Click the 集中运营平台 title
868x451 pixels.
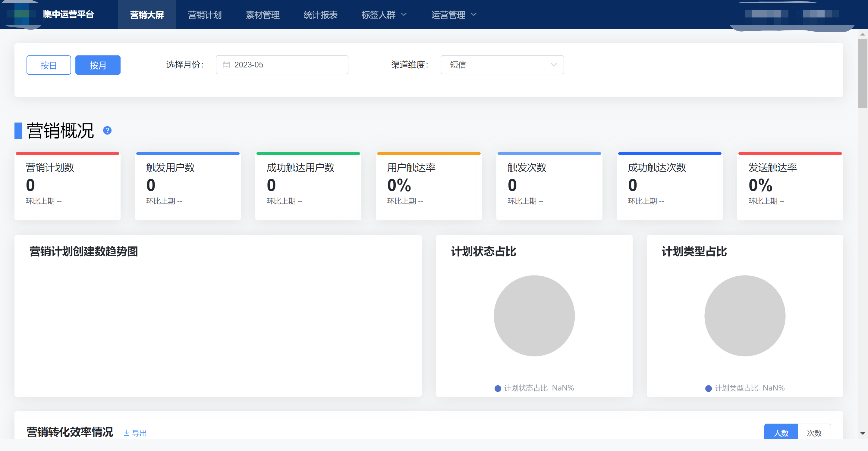tap(69, 14)
